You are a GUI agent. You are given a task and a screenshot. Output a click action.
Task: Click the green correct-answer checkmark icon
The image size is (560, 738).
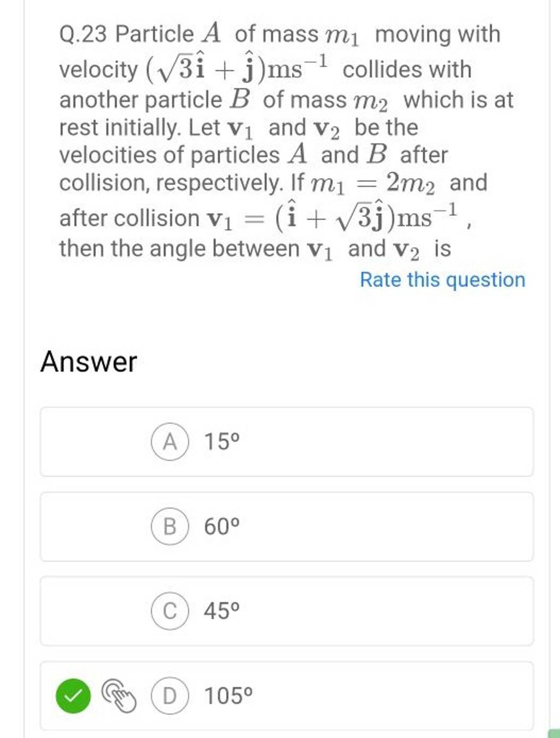click(73, 696)
